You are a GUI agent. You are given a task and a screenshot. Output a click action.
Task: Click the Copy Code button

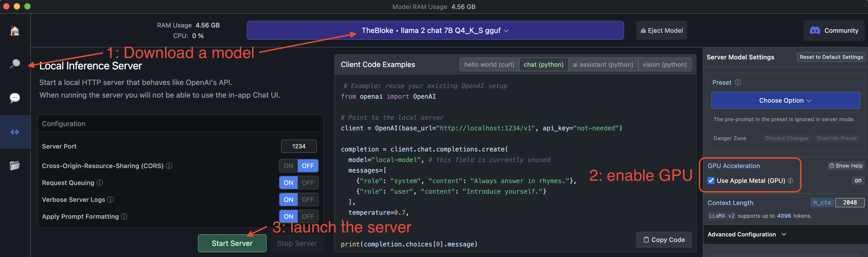pyautogui.click(x=664, y=240)
